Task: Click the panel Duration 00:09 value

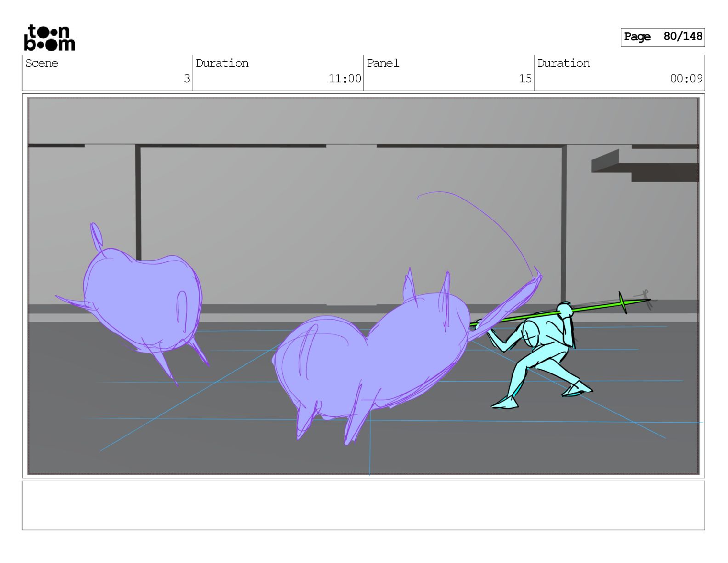Action: (686, 79)
